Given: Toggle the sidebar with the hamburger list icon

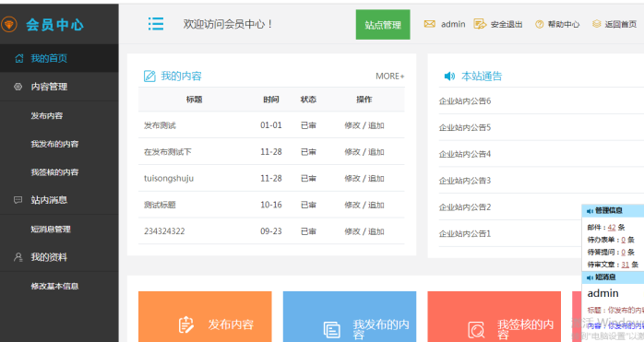Looking at the screenshot, I should coord(156,24).
